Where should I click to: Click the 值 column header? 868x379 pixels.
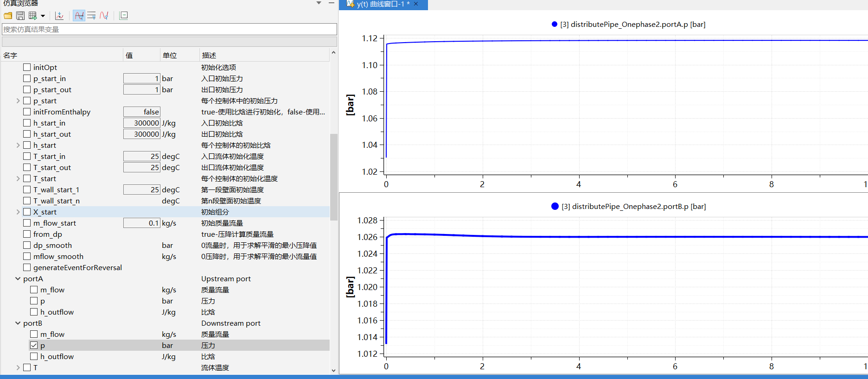click(x=142, y=55)
